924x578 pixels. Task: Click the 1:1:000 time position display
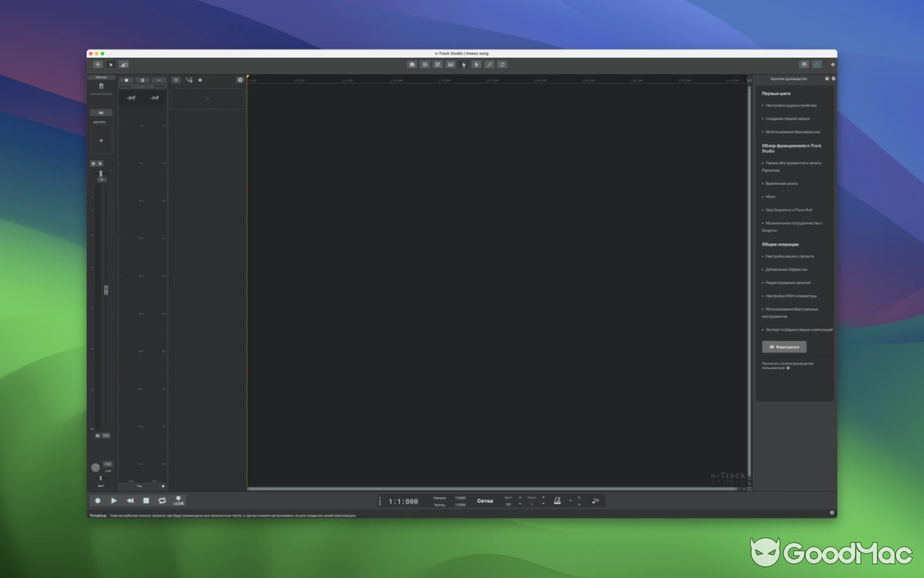point(401,500)
